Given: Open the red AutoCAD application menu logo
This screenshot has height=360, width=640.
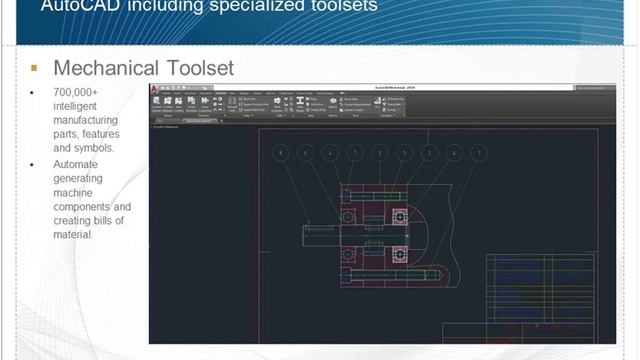Looking at the screenshot, I should click(154, 88).
